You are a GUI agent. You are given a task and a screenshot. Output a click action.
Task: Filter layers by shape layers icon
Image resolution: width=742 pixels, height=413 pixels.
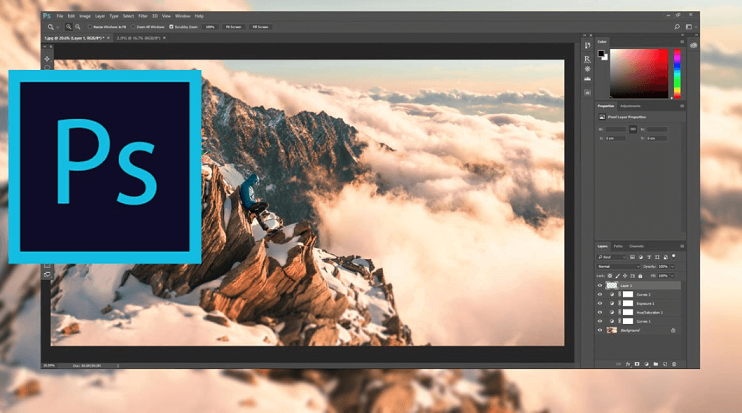(x=657, y=257)
